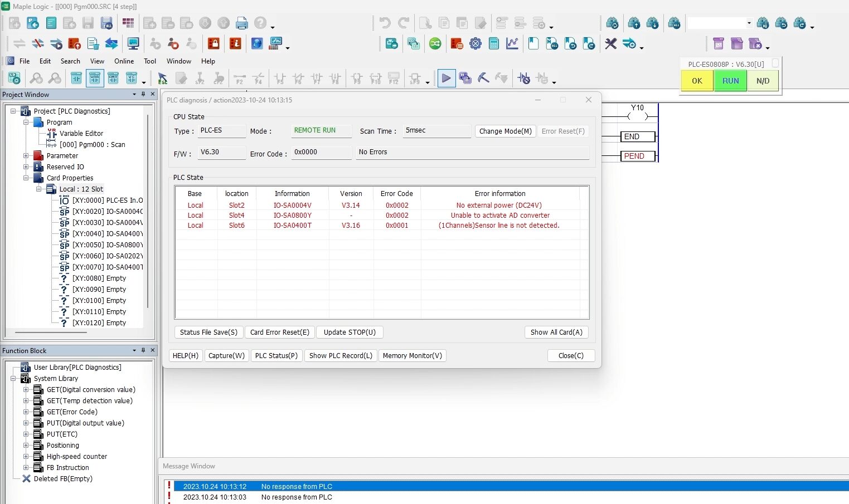The height and width of the screenshot is (504, 849).
Task: Open the monitoring chart icon on the toolbar
Action: (512, 43)
